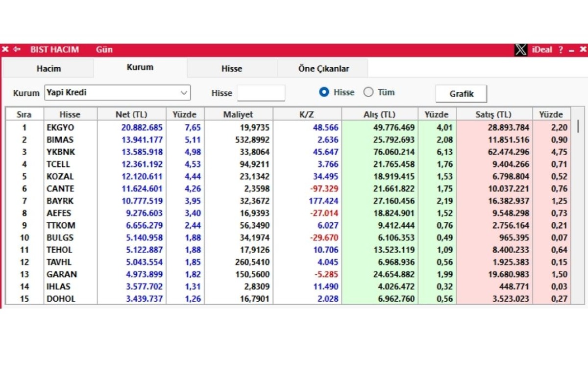This screenshot has width=588, height=368.
Task: Click alış value 27.160.456 for BAYRK
Action: 393,201
